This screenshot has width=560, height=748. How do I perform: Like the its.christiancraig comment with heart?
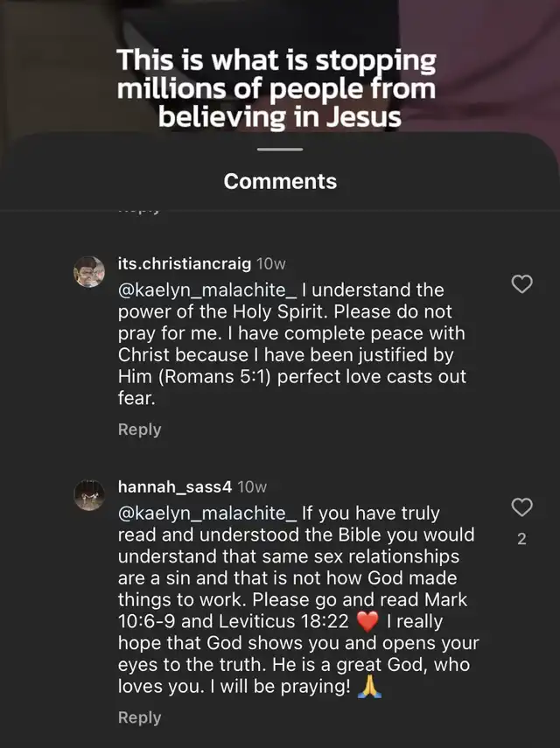[521, 284]
